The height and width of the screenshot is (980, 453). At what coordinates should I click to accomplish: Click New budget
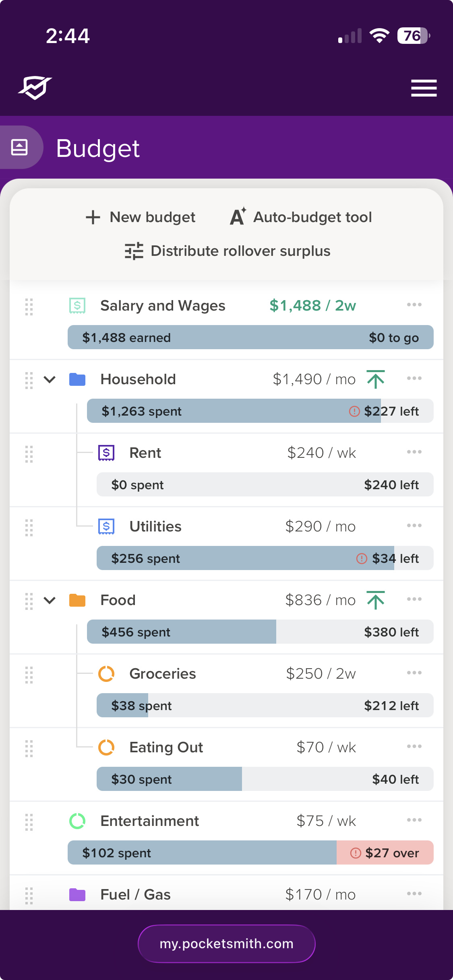click(x=141, y=217)
